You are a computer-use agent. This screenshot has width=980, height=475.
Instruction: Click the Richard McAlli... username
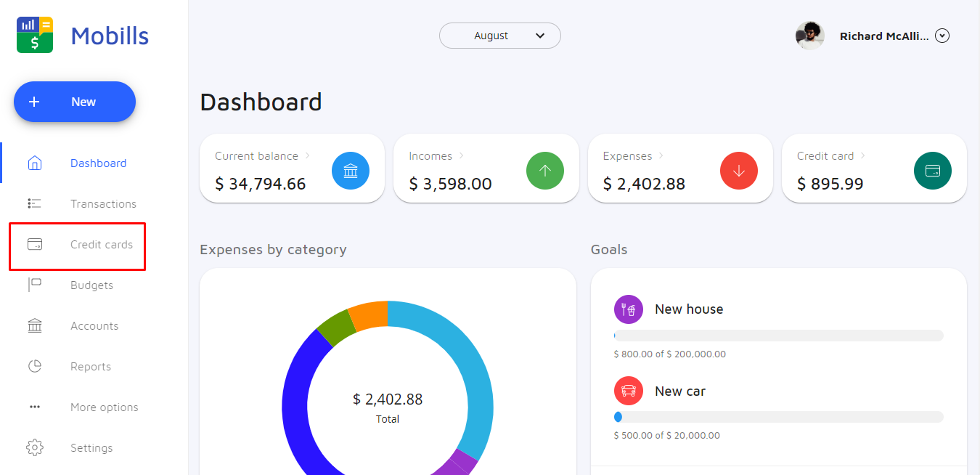pos(884,36)
